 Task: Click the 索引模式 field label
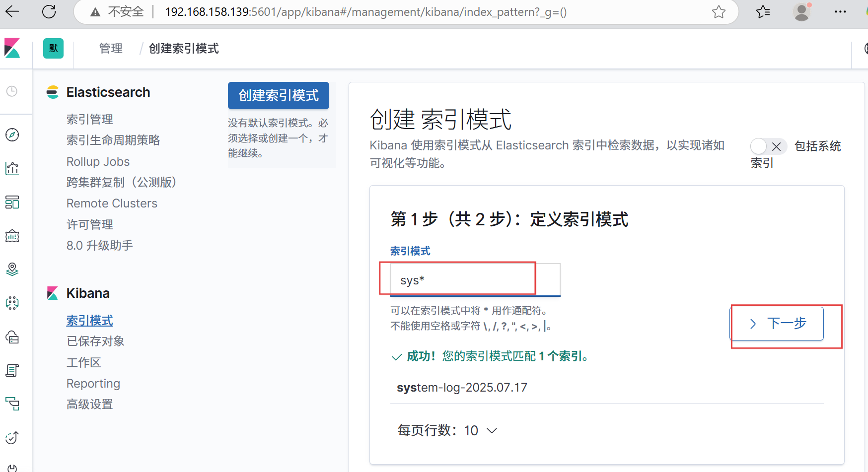pyautogui.click(x=410, y=251)
